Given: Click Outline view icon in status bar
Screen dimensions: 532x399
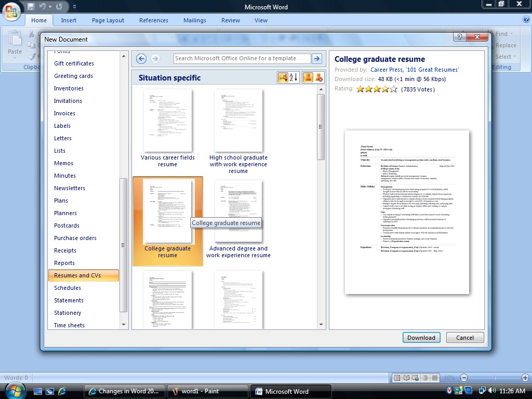Looking at the screenshot, I should (x=425, y=378).
